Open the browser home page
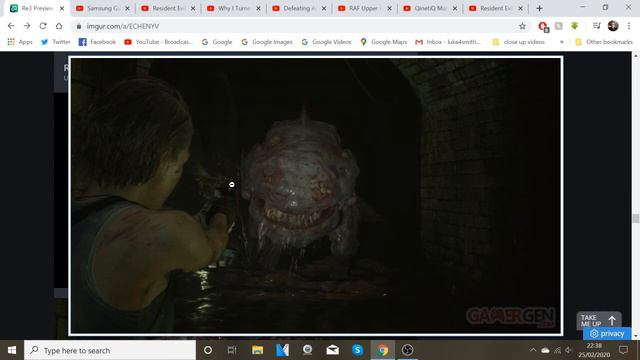Screen dimensions: 640x360 click(x=59, y=26)
